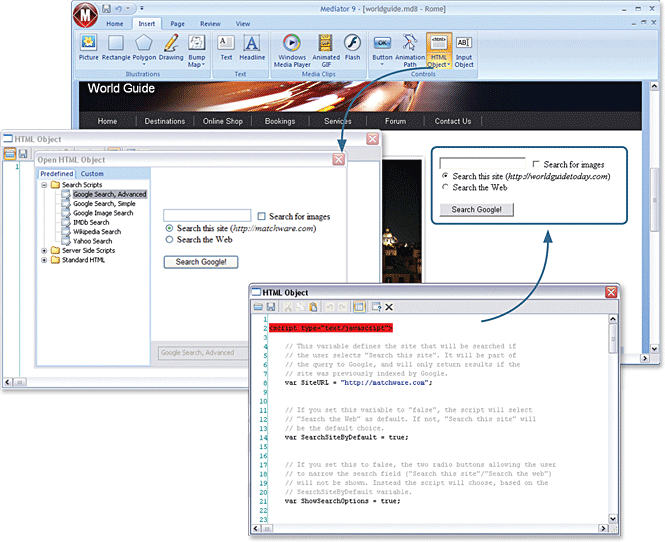Open the Bump Map dropdown arrow
The width and height of the screenshot is (665, 542).
tap(204, 64)
